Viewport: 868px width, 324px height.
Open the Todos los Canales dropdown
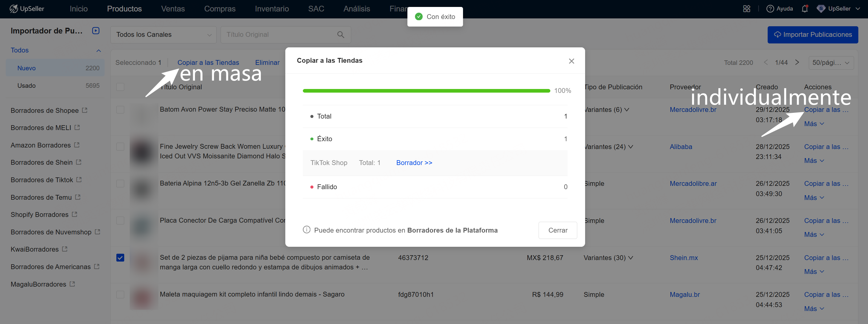[164, 35]
